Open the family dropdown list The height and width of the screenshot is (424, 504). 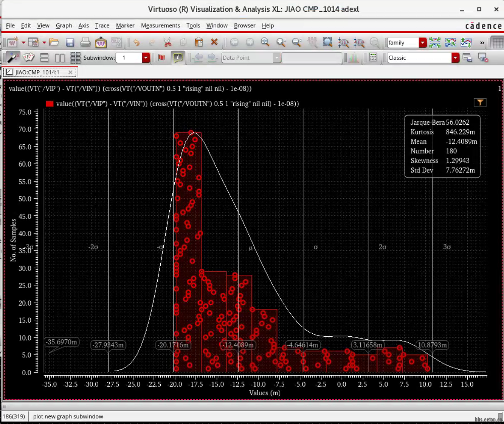pos(423,43)
